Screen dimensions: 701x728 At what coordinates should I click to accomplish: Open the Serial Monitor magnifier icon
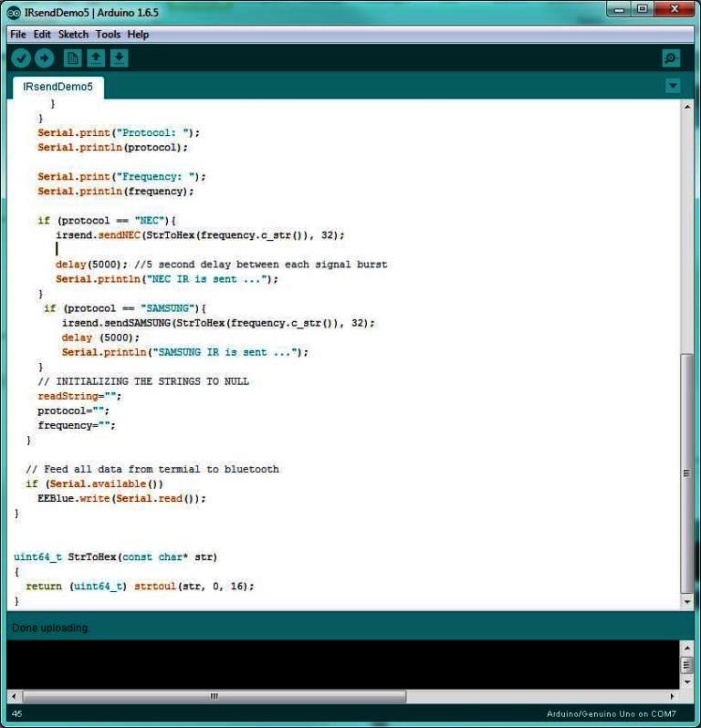pyautogui.click(x=671, y=58)
